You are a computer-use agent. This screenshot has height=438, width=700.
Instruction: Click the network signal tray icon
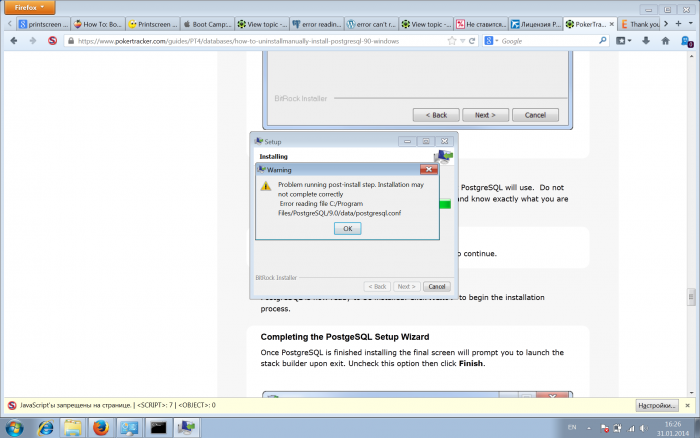[x=631, y=428]
